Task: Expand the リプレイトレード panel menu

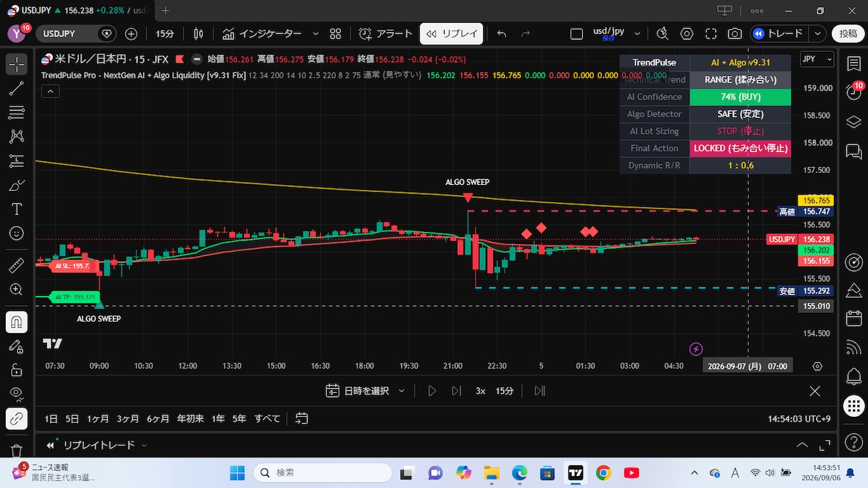Action: tap(144, 445)
